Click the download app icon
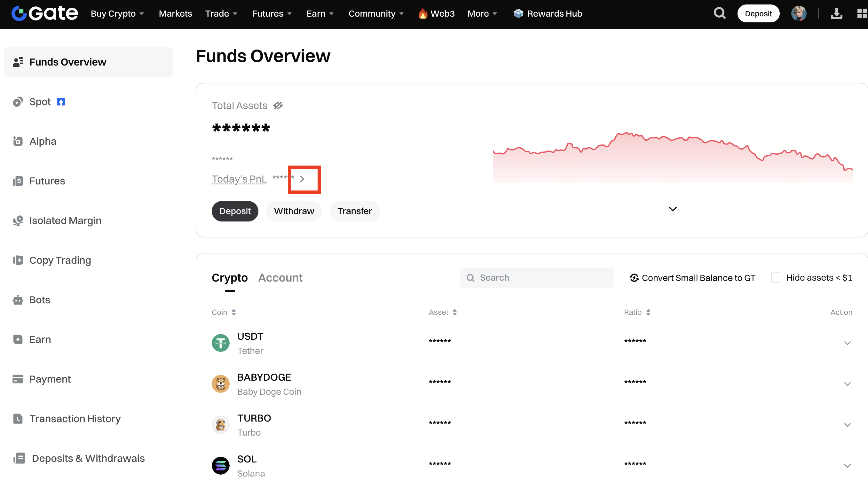 tap(836, 13)
